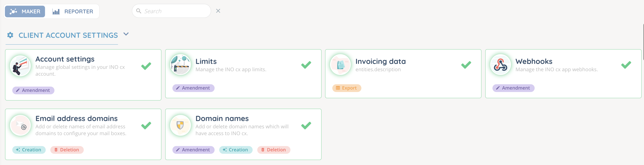The height and width of the screenshot is (165, 644).
Task: Click the Amendment tag on the Limits card
Action: click(193, 88)
